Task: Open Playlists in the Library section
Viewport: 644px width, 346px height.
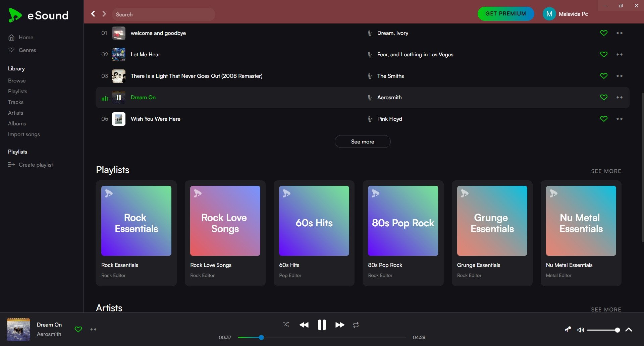Action: [17, 91]
